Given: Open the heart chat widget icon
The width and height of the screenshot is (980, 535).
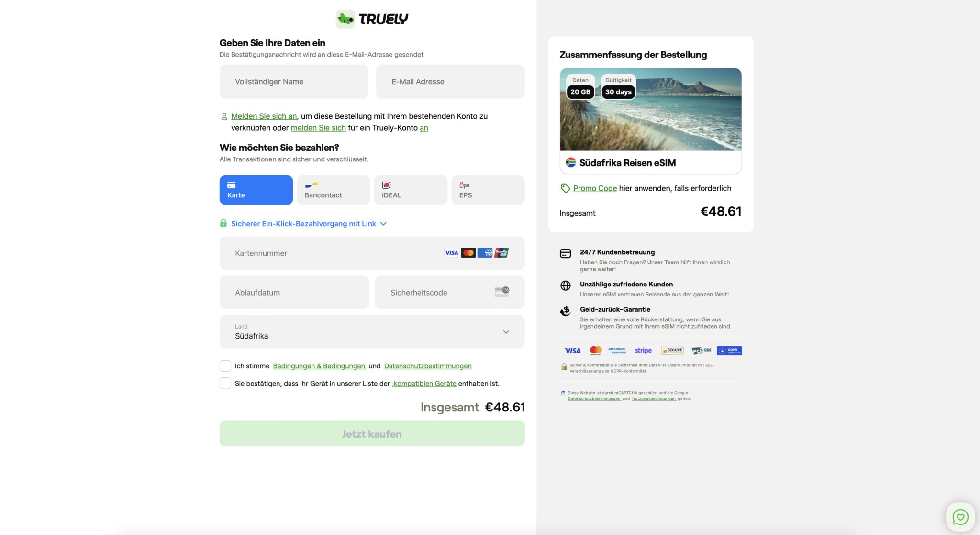Looking at the screenshot, I should [x=960, y=517].
